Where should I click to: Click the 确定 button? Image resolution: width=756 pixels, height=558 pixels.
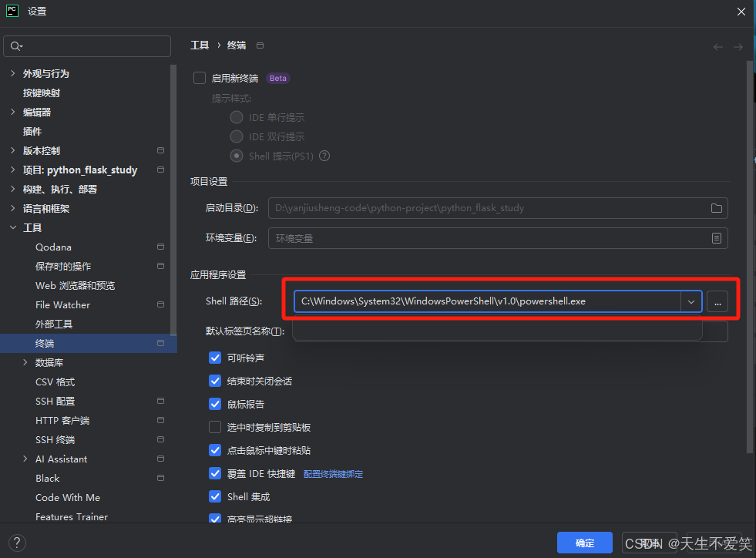584,542
